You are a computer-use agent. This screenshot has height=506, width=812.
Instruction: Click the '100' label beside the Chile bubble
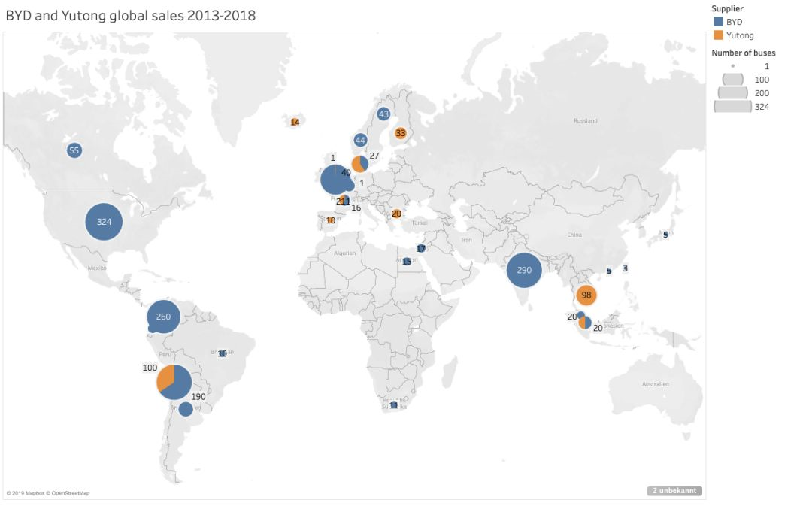click(150, 368)
